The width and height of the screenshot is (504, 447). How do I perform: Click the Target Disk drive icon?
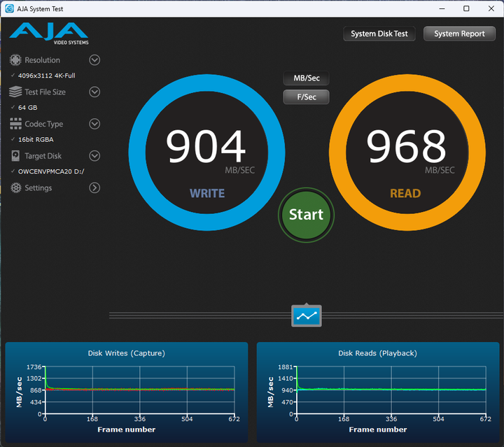pos(15,156)
